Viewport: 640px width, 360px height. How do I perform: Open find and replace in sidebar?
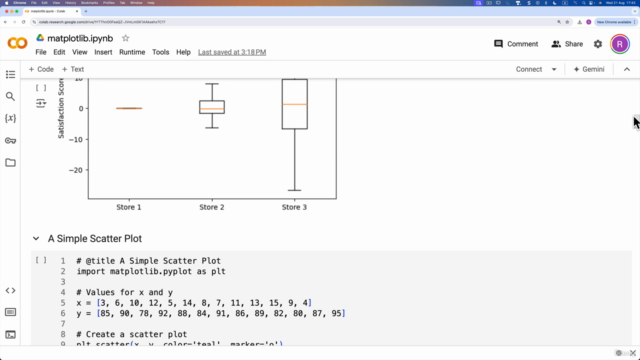pos(11,96)
